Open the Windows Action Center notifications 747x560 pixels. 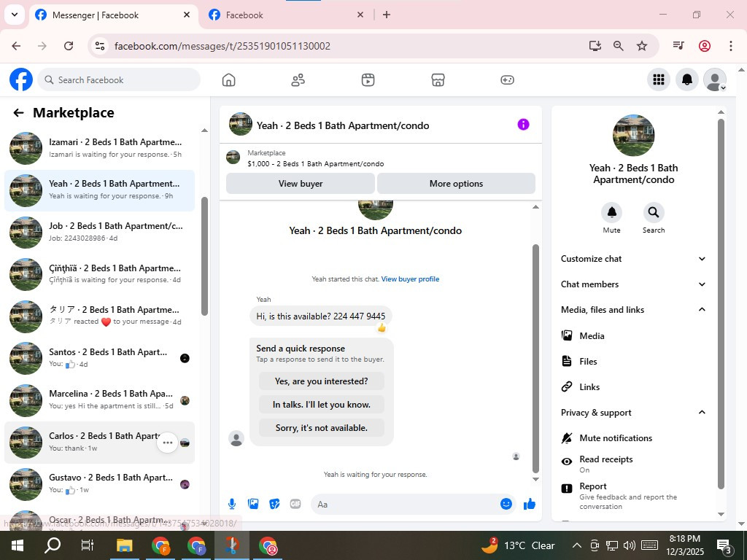click(x=724, y=545)
